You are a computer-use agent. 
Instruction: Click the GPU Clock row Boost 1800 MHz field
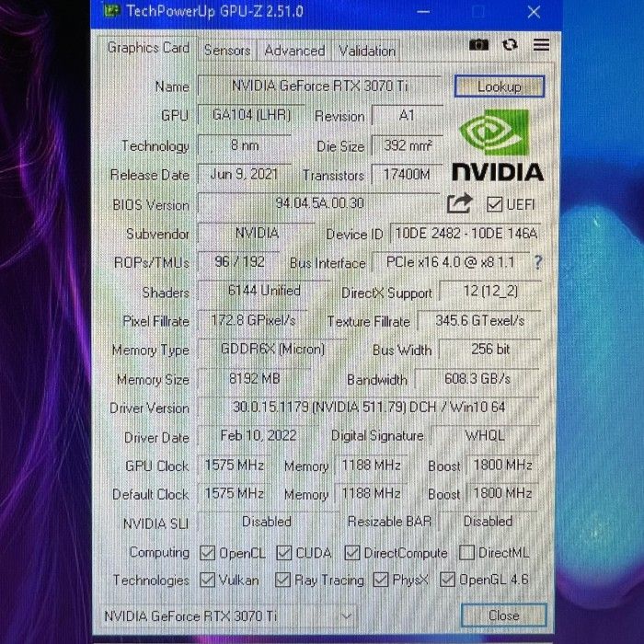pyautogui.click(x=502, y=465)
